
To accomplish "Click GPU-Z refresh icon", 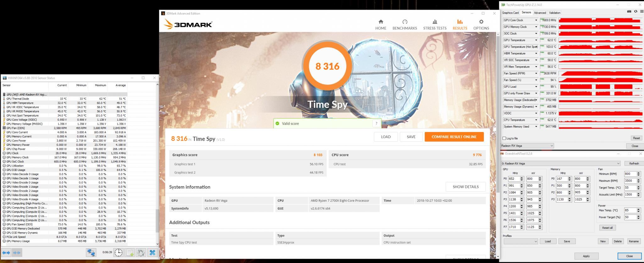I will (x=636, y=11).
